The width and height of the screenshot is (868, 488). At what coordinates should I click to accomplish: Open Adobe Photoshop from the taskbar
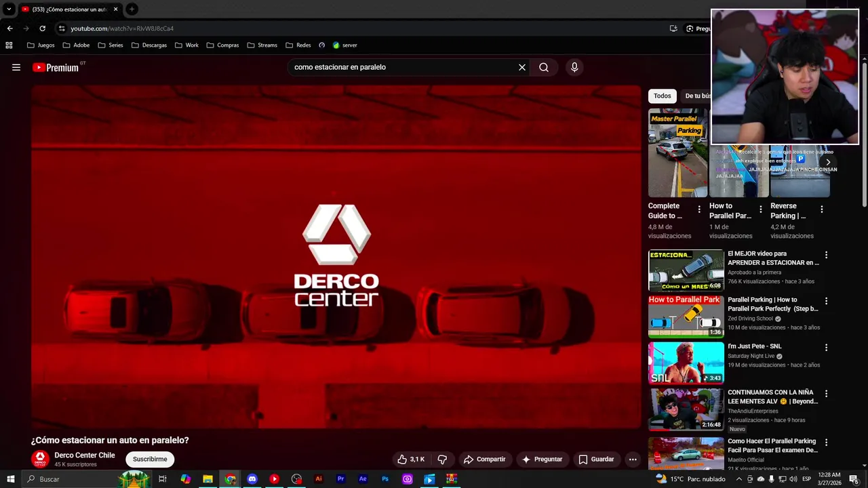385,479
